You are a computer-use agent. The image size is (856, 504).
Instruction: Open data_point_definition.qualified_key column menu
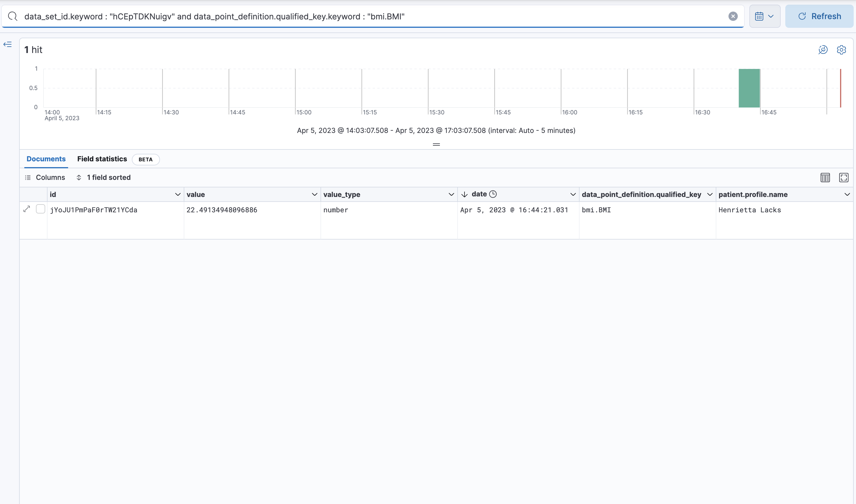(x=710, y=195)
